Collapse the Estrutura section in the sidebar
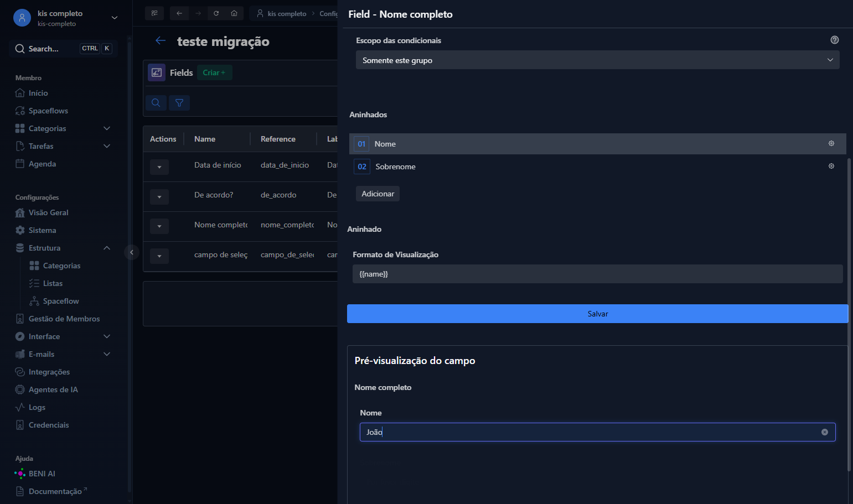The width and height of the screenshot is (853, 504). 64,248
